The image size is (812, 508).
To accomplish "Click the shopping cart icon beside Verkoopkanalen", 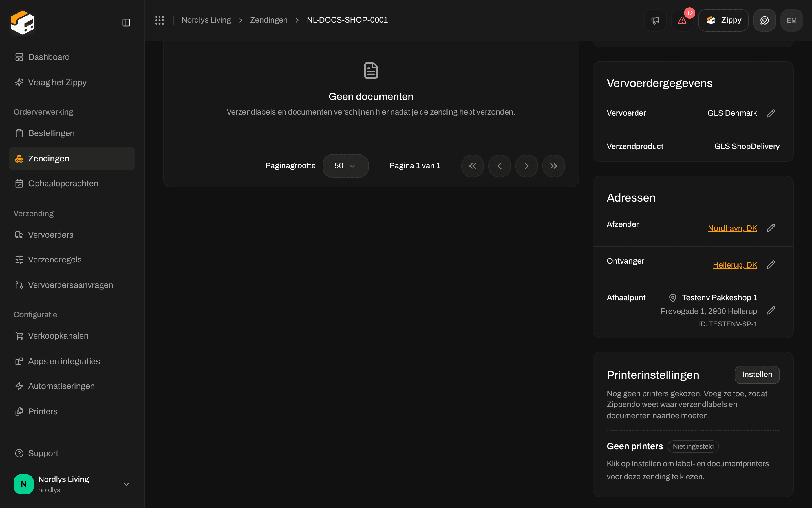I will click(x=19, y=336).
